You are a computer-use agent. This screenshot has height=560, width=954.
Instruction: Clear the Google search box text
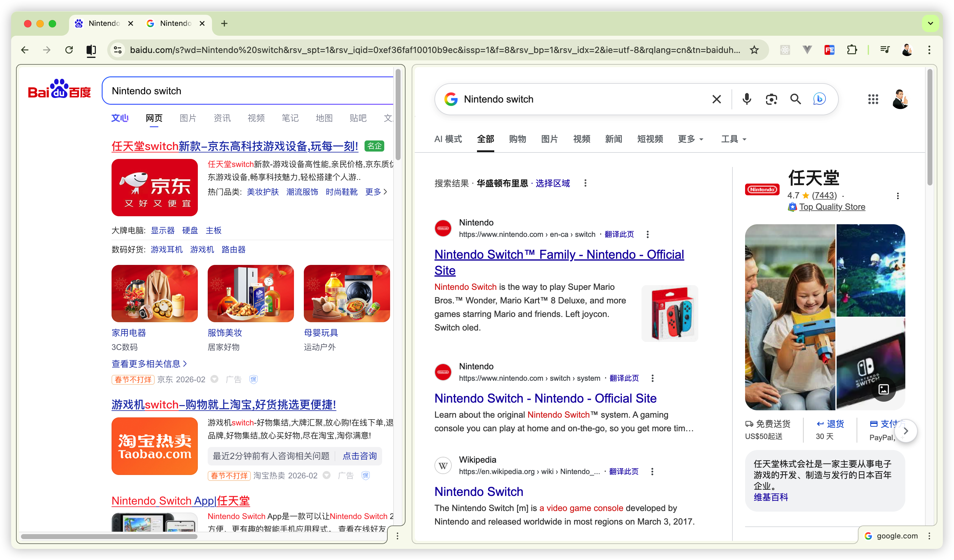pos(716,99)
